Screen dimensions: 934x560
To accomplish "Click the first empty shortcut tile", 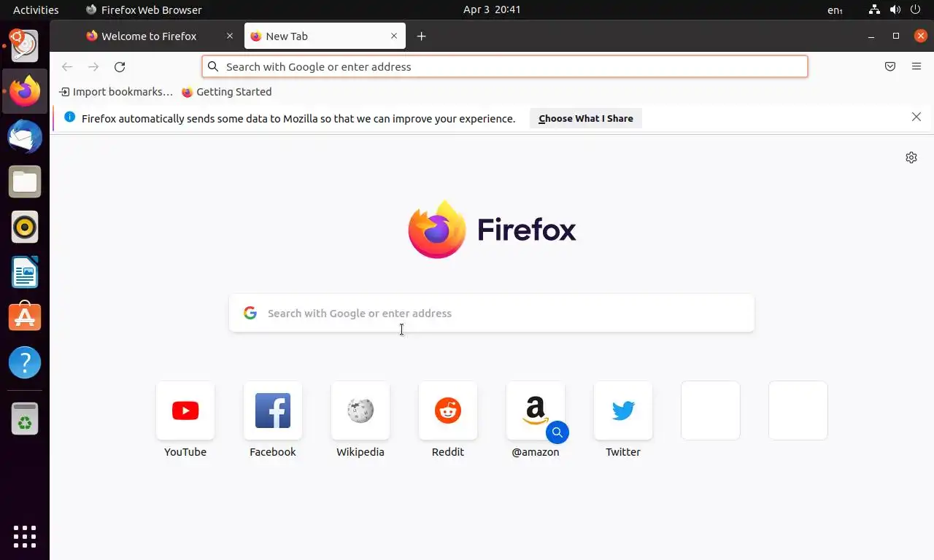I will coord(711,411).
